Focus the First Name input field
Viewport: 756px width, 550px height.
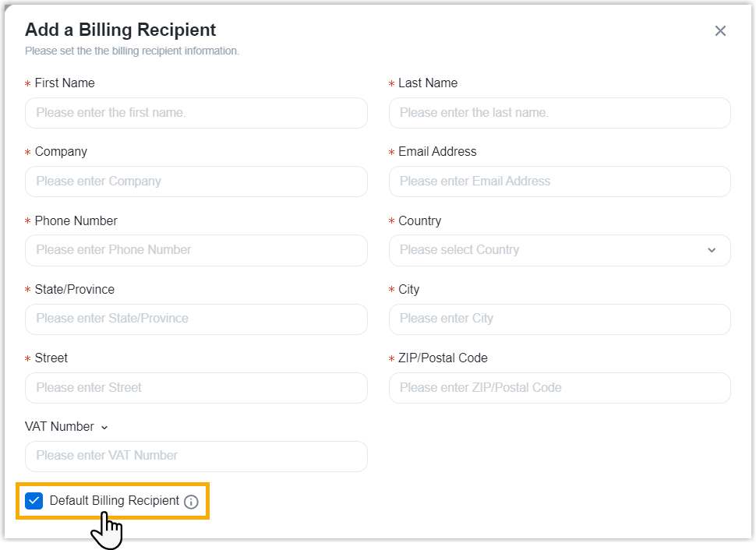196,113
